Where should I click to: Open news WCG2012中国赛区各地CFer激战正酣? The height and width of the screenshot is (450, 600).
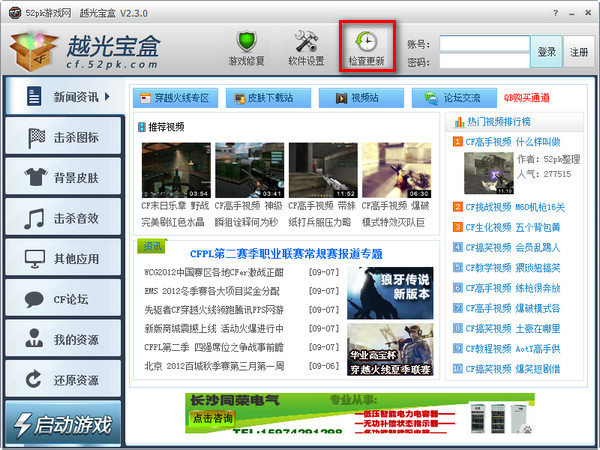pos(214,272)
